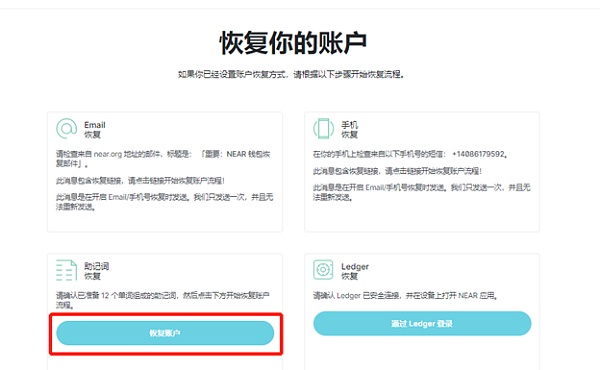Click the near.org email instruction text
Image resolution: width=600 pixels, height=370 pixels.
click(163, 159)
